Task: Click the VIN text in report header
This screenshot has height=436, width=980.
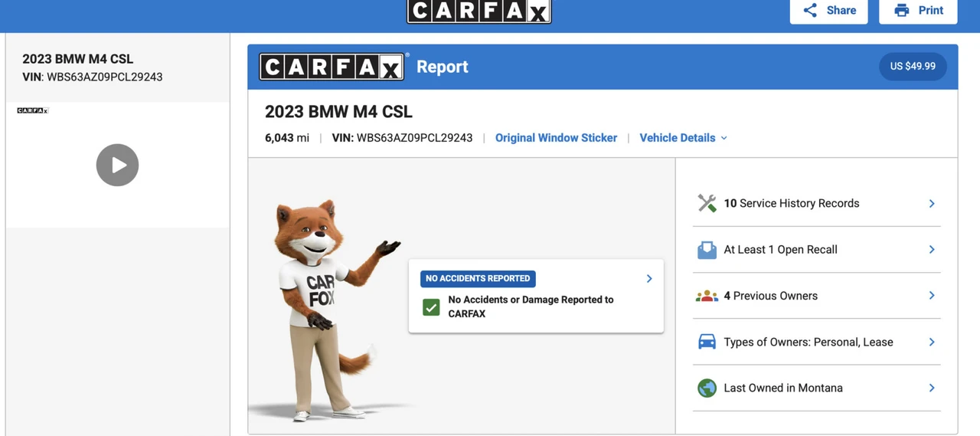Action: [402, 138]
